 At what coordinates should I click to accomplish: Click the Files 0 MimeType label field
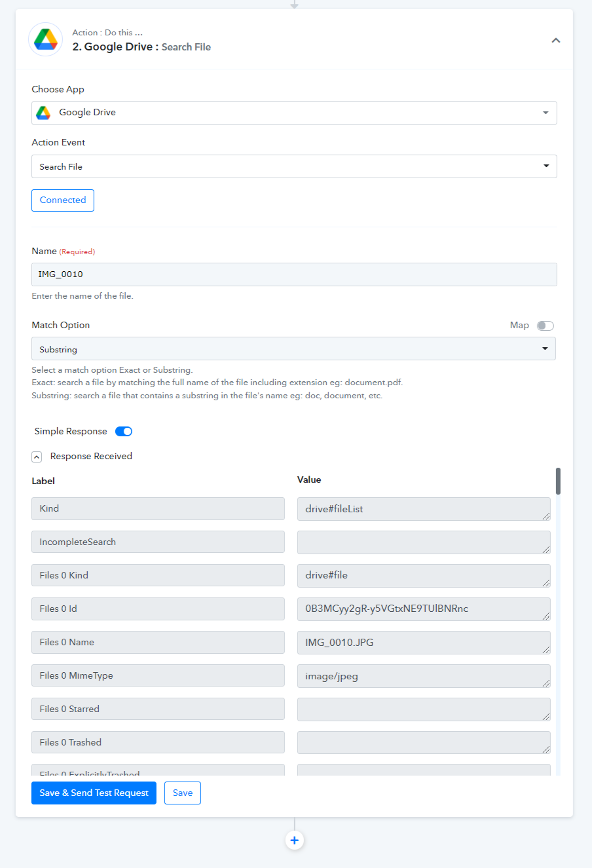pos(158,675)
